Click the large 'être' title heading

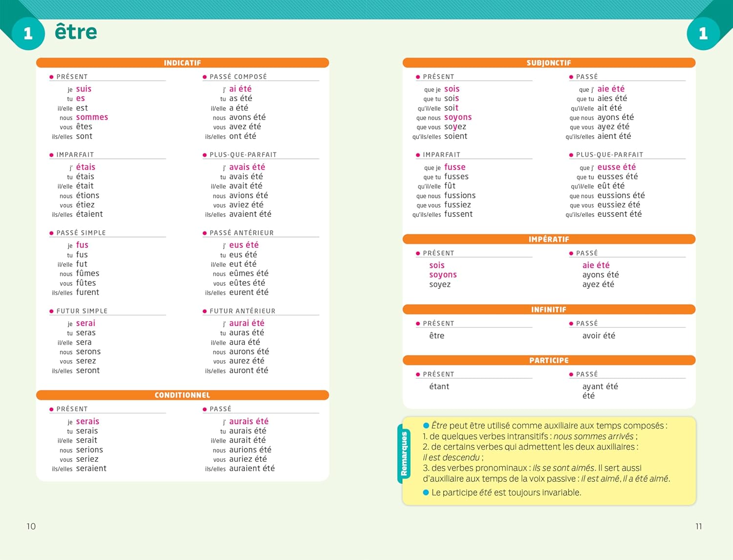pyautogui.click(x=76, y=32)
